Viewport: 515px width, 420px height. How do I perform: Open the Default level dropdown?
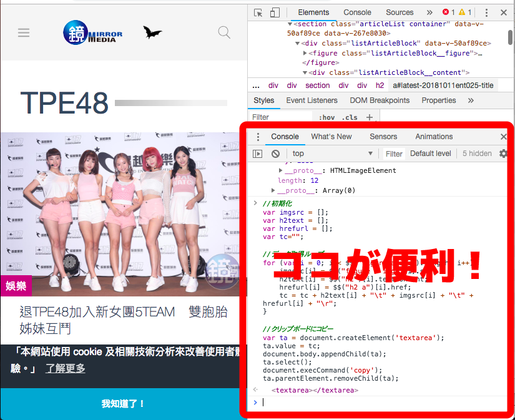click(x=430, y=154)
